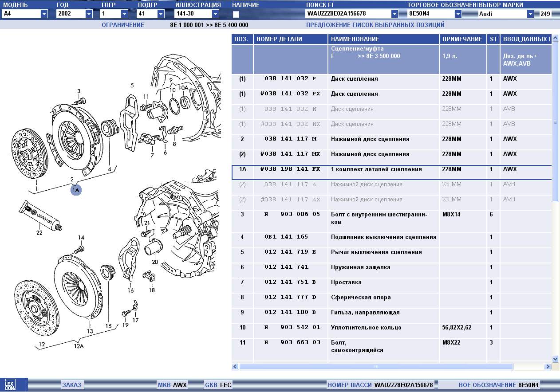
Task: Click scroll up arrow of parts table
Action: click(556, 38)
